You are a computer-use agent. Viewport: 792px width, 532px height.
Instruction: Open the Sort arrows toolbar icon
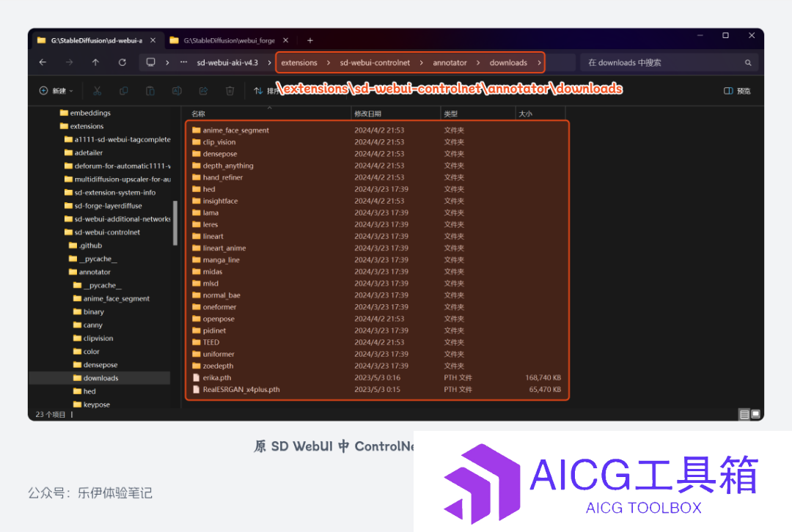(258, 91)
